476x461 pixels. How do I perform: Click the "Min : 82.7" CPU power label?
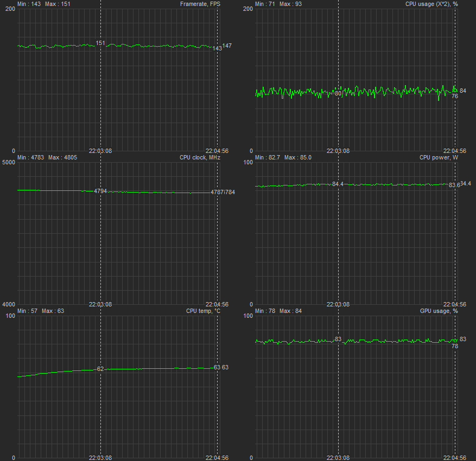[x=268, y=157]
